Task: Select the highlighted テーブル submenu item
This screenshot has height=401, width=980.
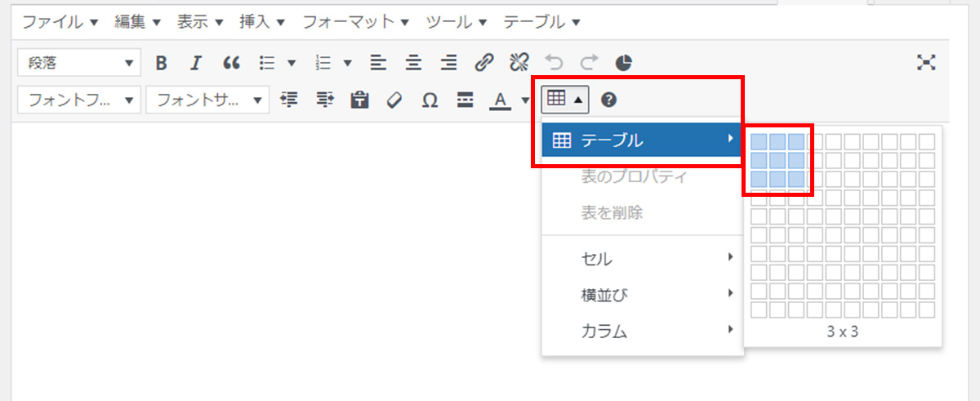Action: pyautogui.click(x=643, y=140)
